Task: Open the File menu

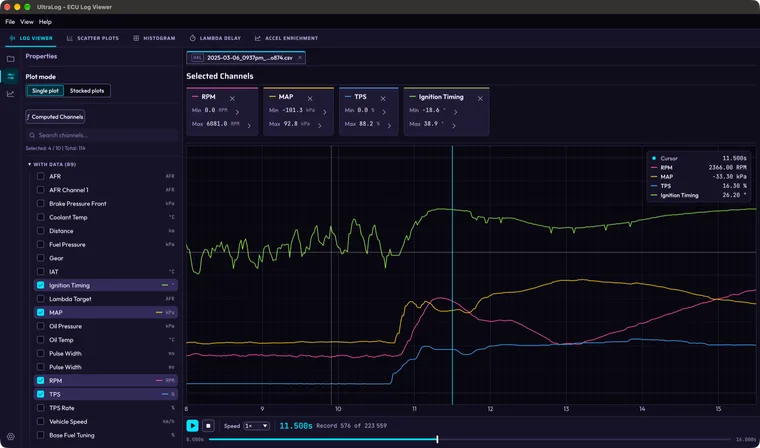Action: tap(10, 22)
